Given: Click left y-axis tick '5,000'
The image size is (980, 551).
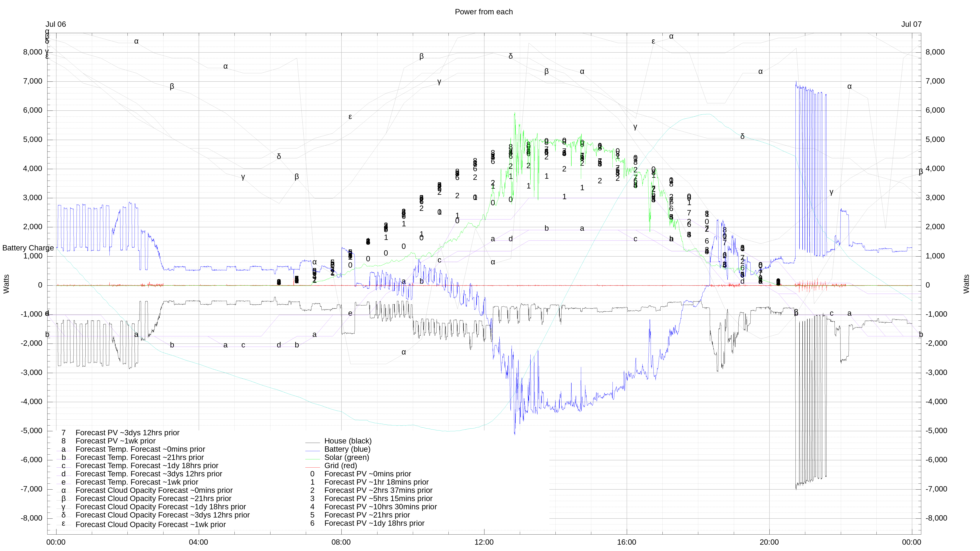Looking at the screenshot, I should click(33, 139).
